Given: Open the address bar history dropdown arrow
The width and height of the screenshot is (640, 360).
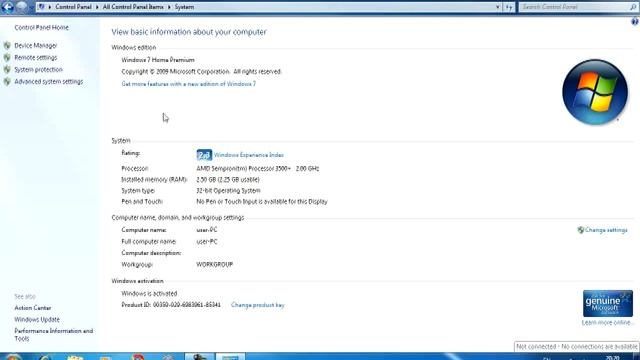Looking at the screenshot, I should (x=498, y=7).
